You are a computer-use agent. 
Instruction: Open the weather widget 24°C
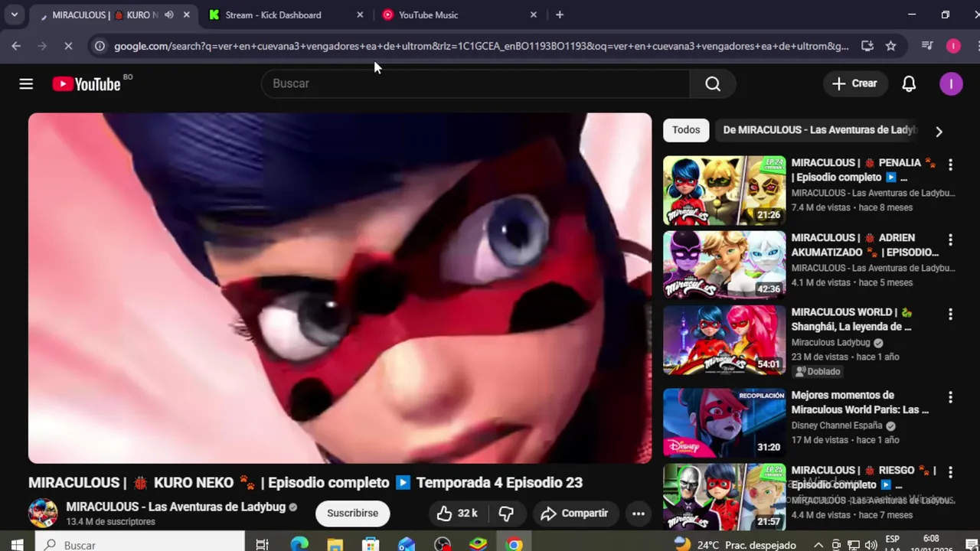(735, 545)
